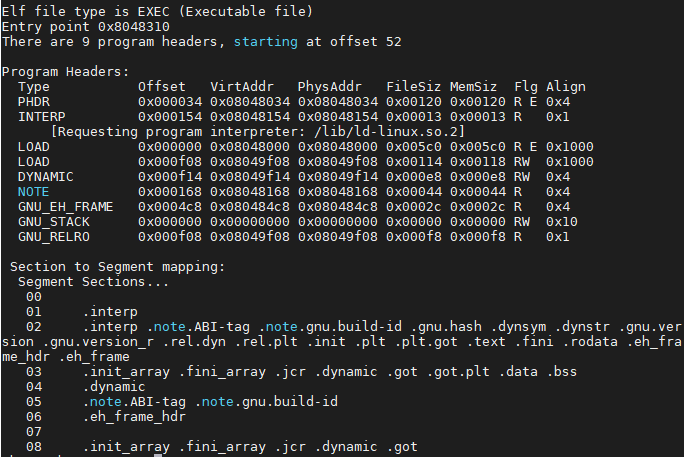Image resolution: width=684 pixels, height=457 pixels.
Task: Click the MemSiz column header
Action: [x=475, y=87]
